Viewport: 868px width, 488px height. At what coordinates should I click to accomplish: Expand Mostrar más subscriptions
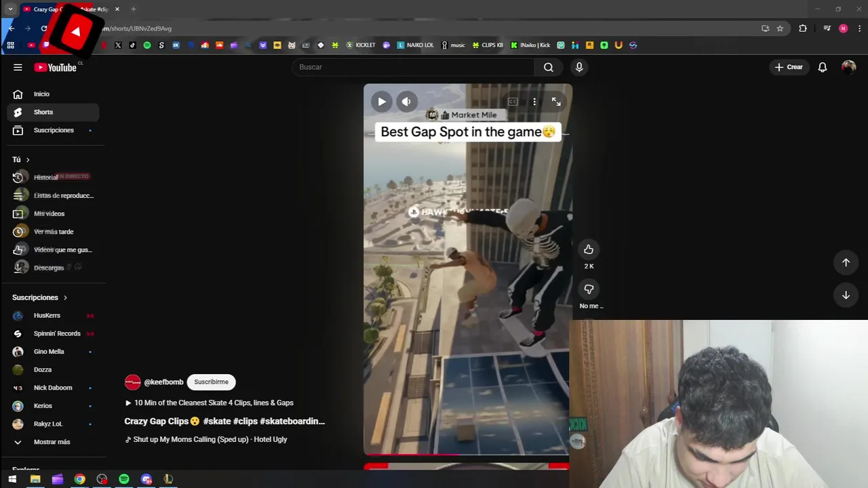pos(53,442)
